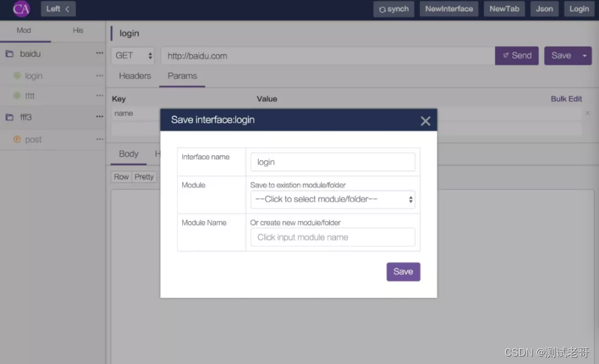Image resolution: width=599 pixels, height=364 pixels.
Task: Select the fff3 folder icon
Action: click(9, 117)
